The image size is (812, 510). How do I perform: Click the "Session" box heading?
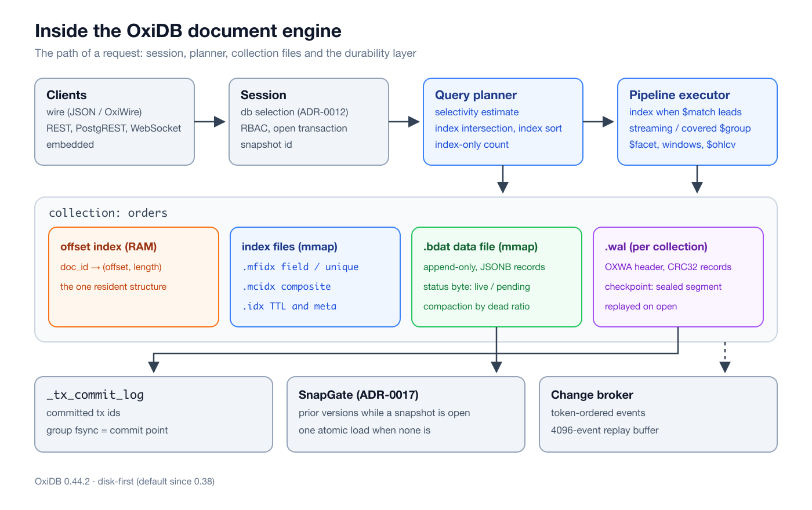[x=263, y=95]
